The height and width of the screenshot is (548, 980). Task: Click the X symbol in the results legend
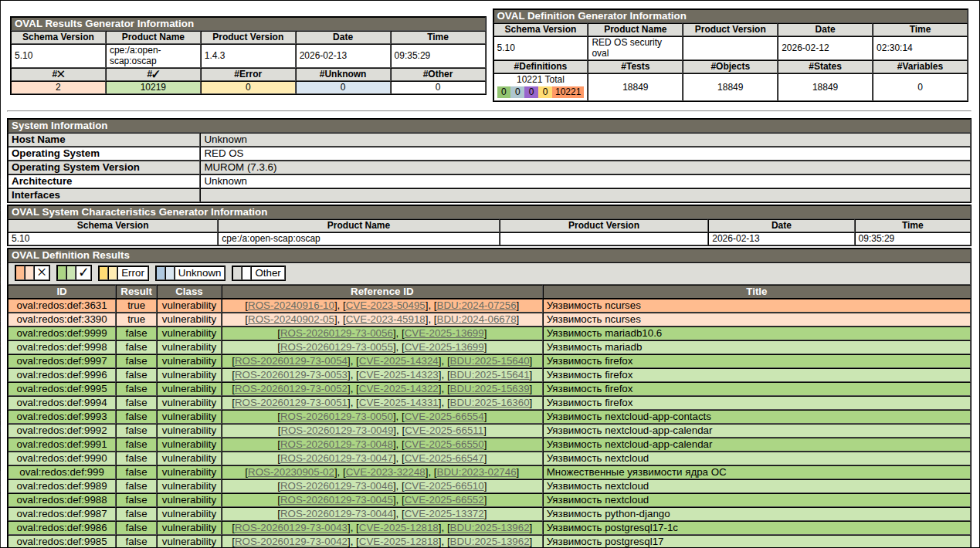42,272
